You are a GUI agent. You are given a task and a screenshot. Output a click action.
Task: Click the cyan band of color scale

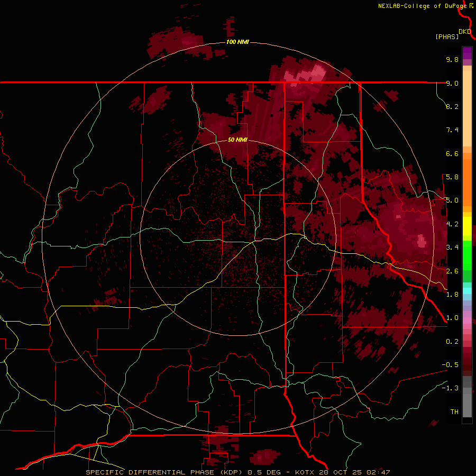click(x=467, y=290)
